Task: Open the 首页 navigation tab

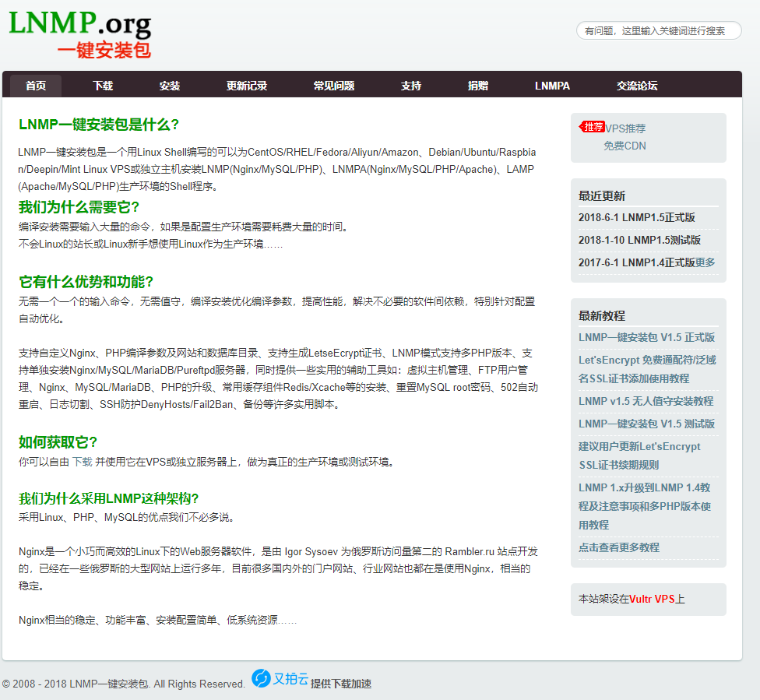Action: 36,86
